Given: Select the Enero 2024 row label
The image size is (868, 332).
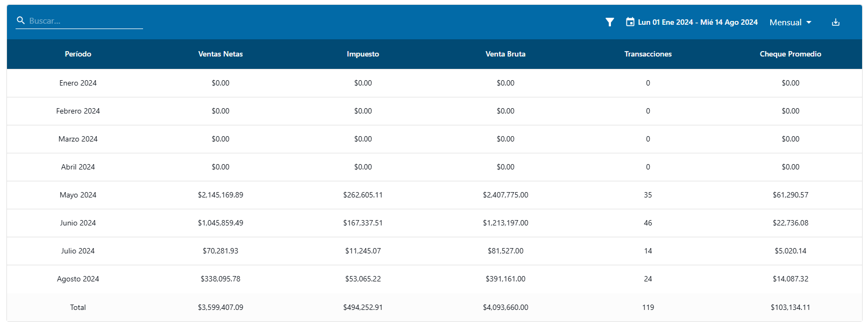Looking at the screenshot, I should pyautogui.click(x=78, y=83).
